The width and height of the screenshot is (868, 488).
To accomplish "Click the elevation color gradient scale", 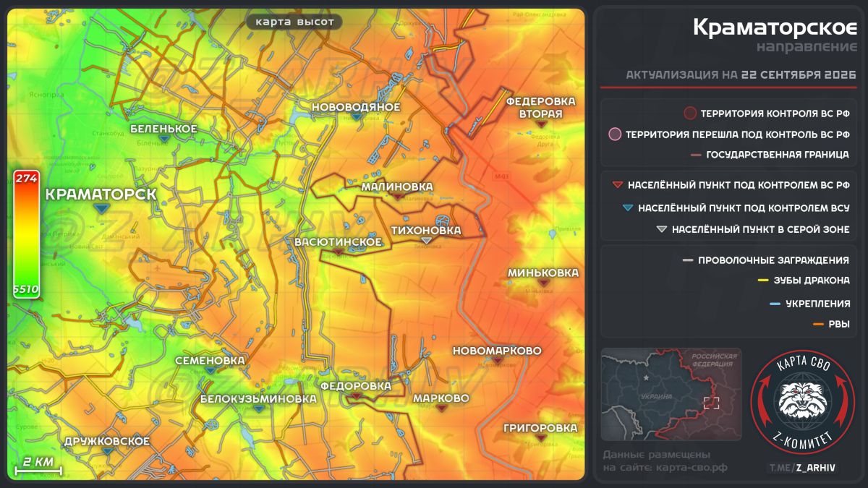I will point(26,235).
